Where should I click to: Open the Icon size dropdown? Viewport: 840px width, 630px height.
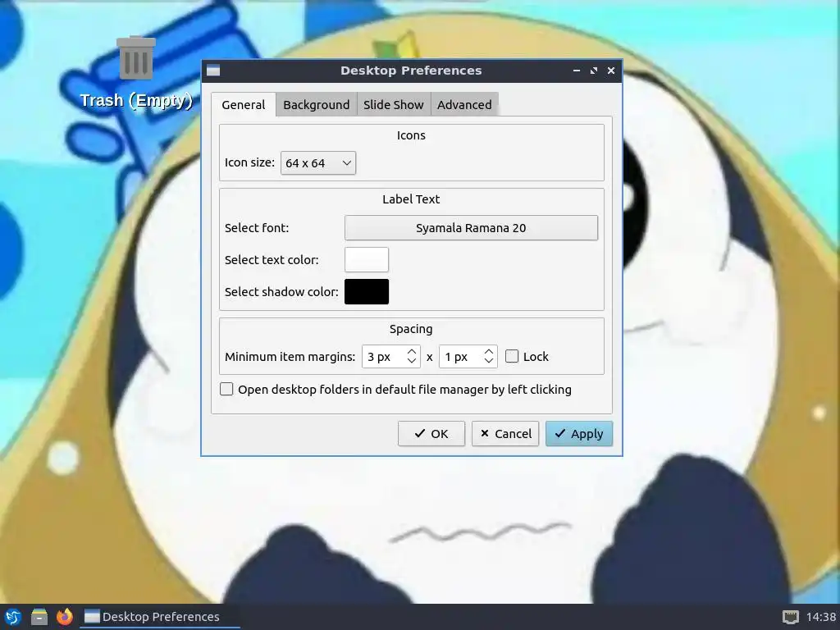(x=318, y=163)
